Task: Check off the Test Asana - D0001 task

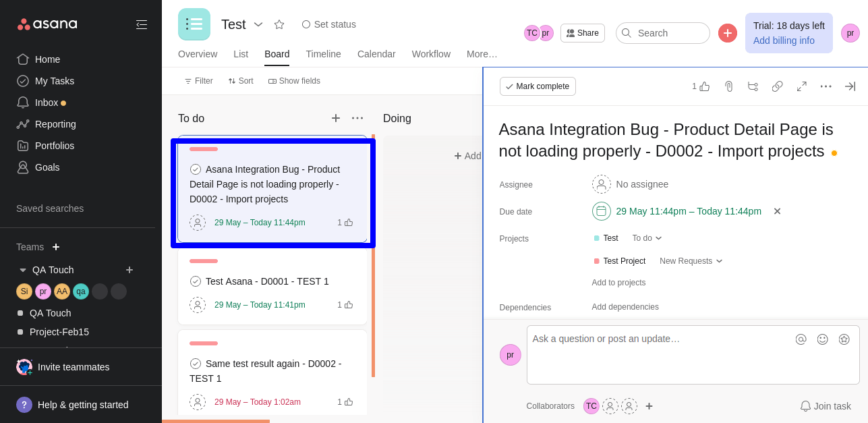Action: 196,281
